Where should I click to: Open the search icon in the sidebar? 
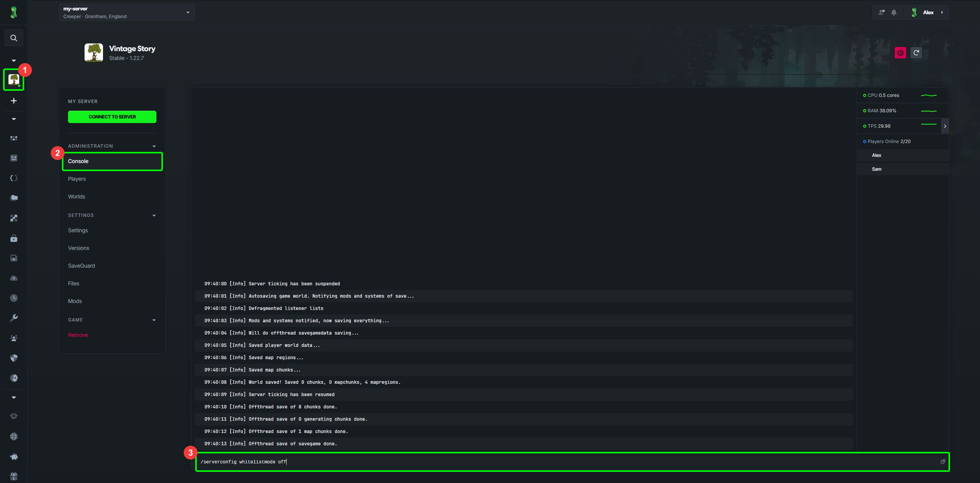coord(13,38)
